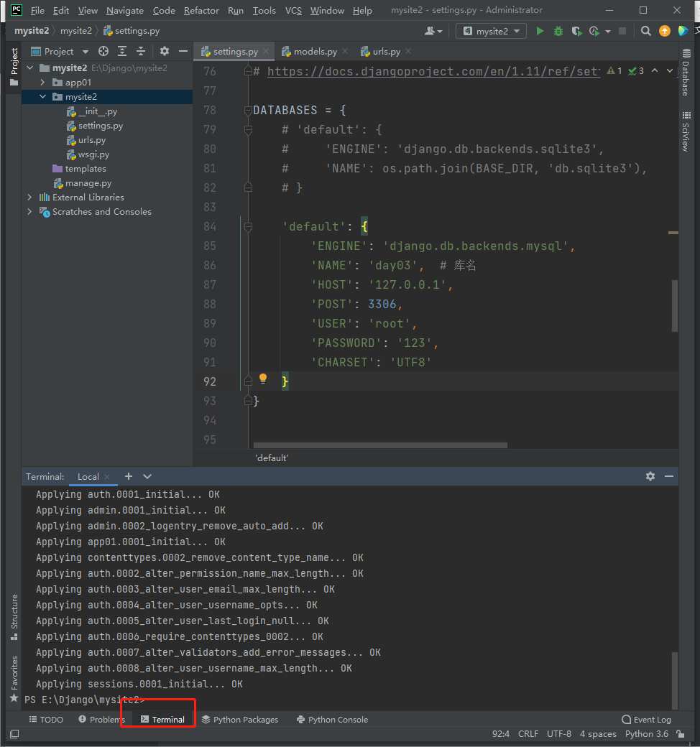This screenshot has height=747, width=700.
Task: Expand External Libraries node
Action: pyautogui.click(x=29, y=197)
